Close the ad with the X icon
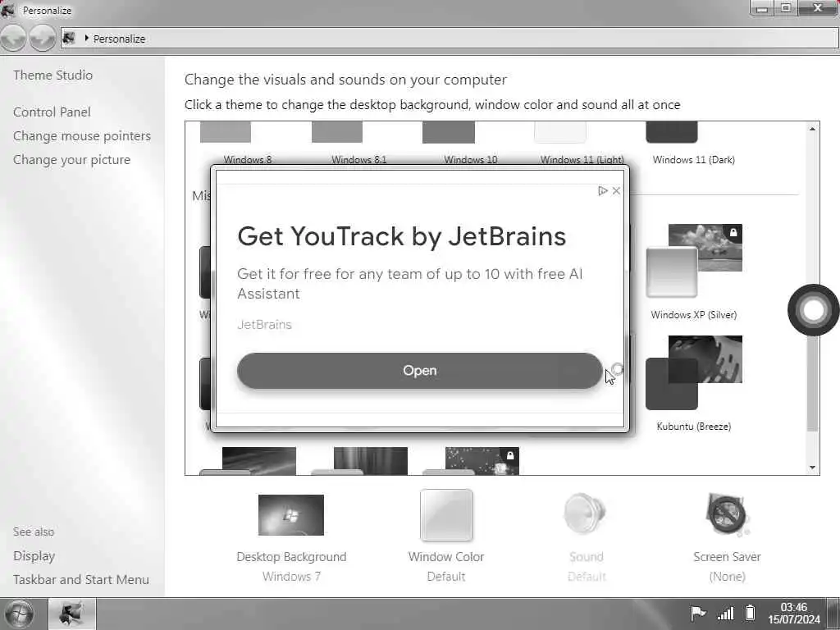Viewport: 840px width, 630px height. point(616,190)
